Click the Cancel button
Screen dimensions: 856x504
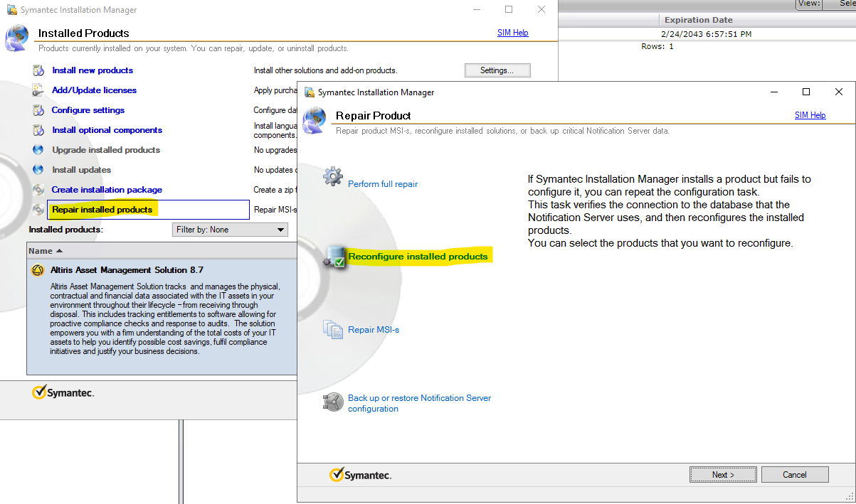pyautogui.click(x=795, y=475)
